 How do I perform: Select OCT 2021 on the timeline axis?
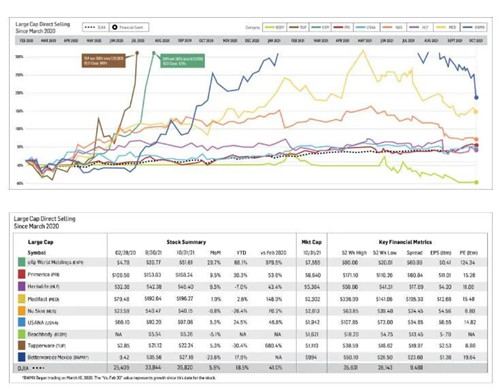[x=476, y=41]
